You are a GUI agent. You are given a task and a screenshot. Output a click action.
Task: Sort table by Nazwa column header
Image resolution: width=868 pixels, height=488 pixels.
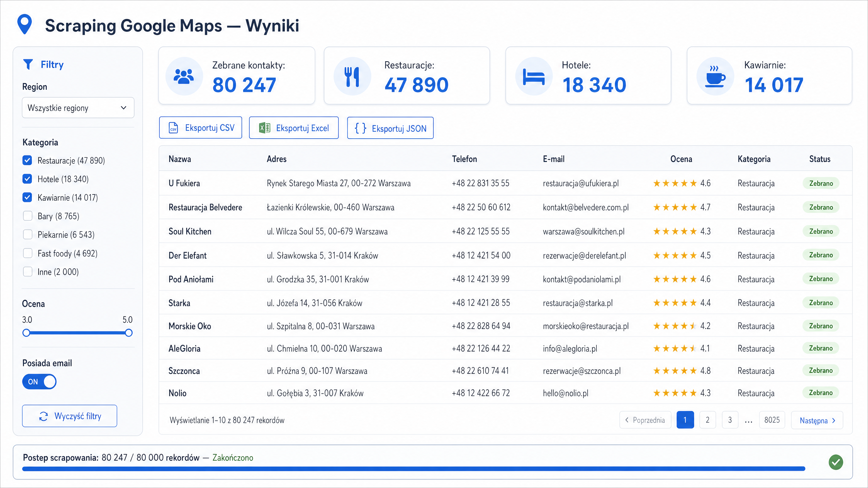click(x=180, y=159)
